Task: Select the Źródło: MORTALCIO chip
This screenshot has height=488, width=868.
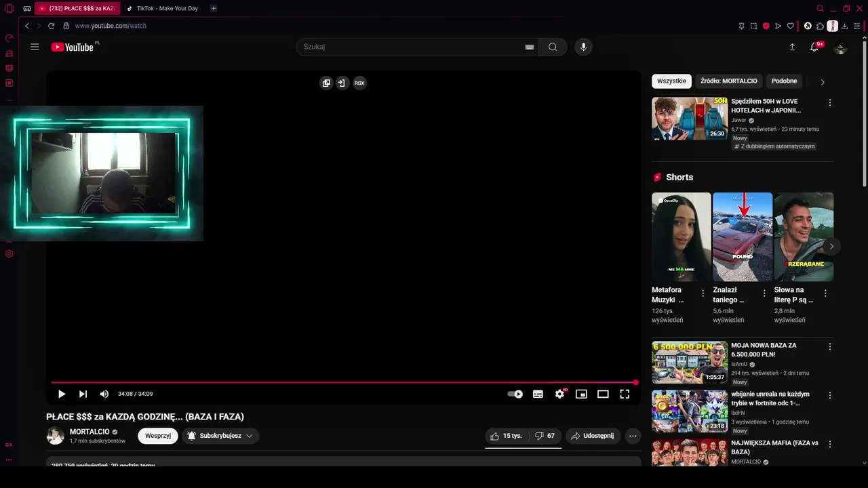Action: 729,81
